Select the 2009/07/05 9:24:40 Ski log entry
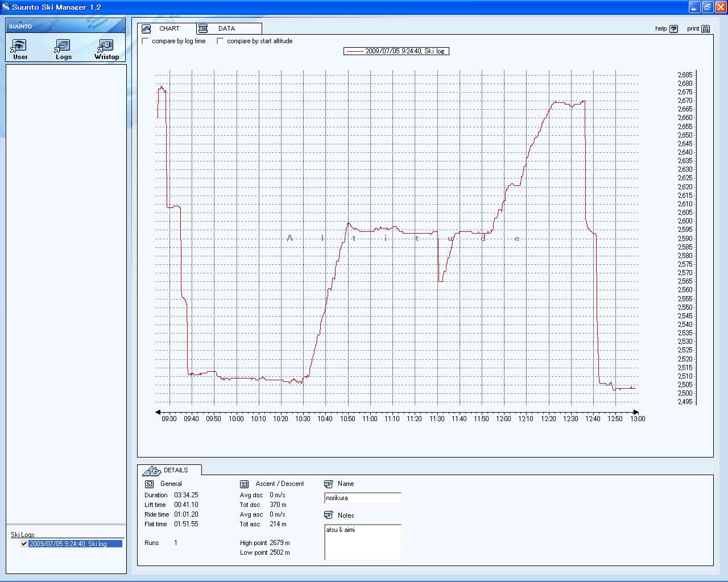This screenshot has width=728, height=582. [x=75, y=544]
